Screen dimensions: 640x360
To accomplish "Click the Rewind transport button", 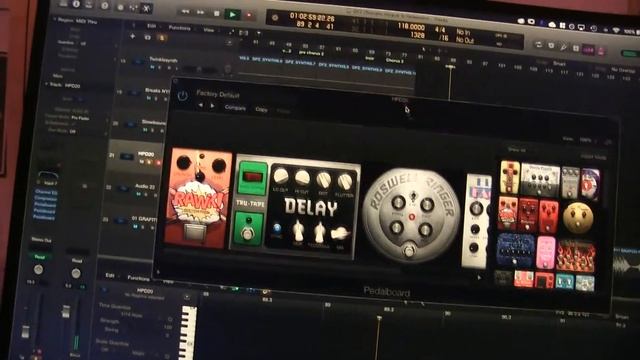I will pos(185,12).
